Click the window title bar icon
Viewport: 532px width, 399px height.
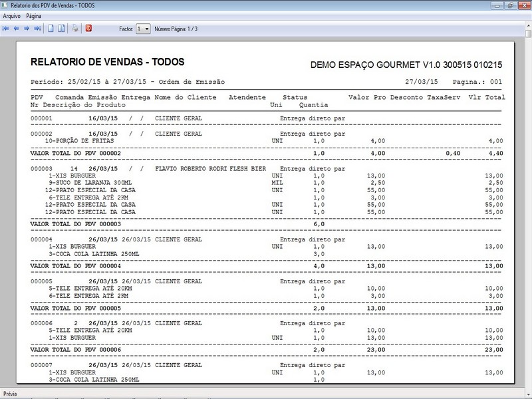click(x=5, y=5)
